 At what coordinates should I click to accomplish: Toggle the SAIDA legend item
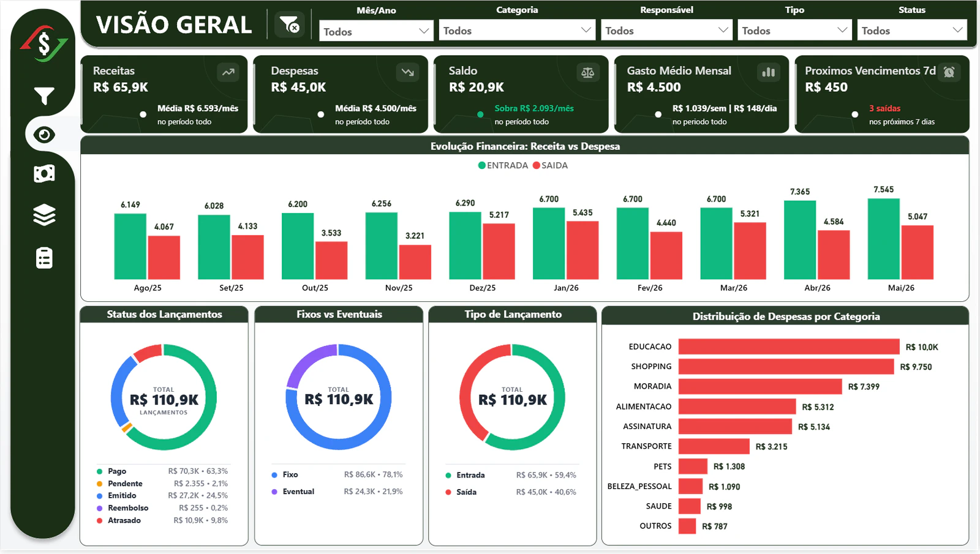(x=550, y=165)
